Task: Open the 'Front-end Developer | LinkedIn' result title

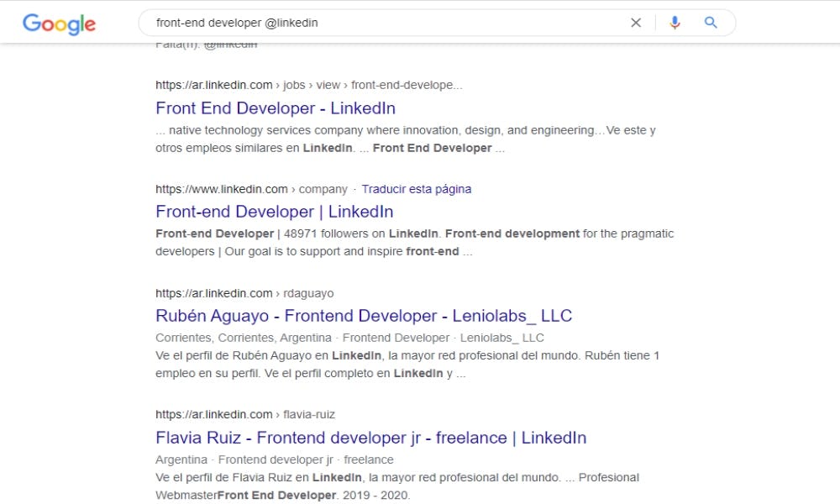Action: pyautogui.click(x=274, y=212)
